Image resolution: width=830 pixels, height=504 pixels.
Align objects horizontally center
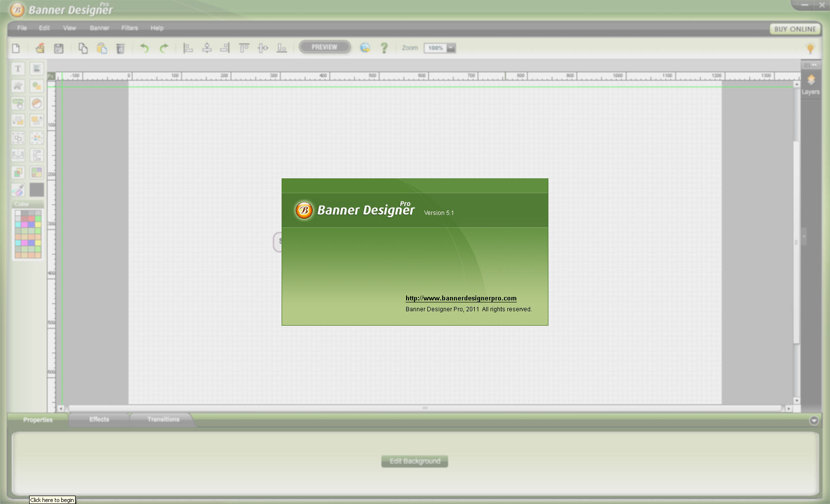coord(207,48)
